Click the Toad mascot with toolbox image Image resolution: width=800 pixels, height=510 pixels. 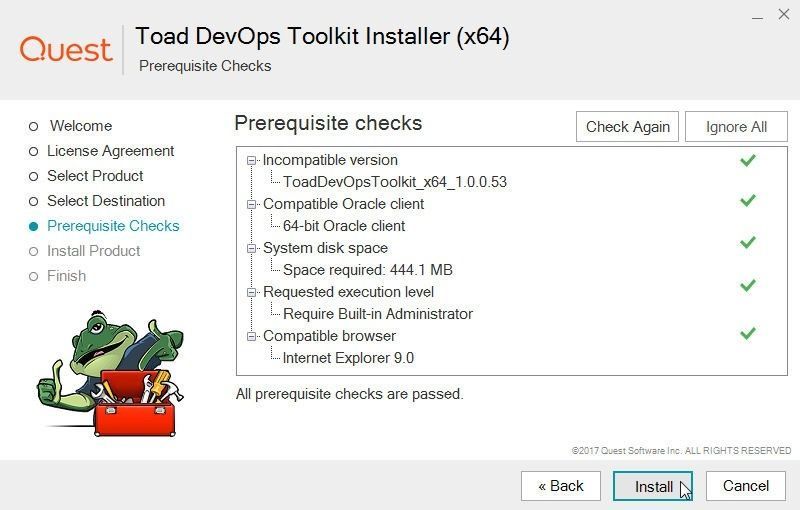111,374
